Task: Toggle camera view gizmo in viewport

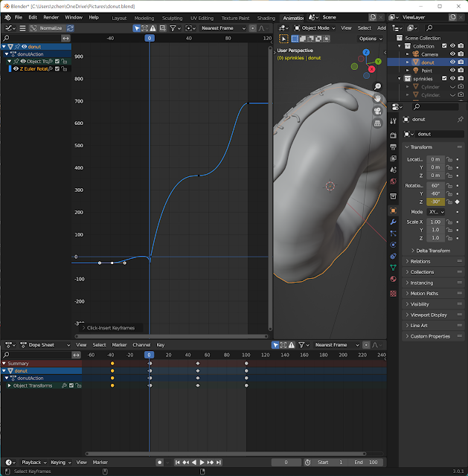Action: 377,111
